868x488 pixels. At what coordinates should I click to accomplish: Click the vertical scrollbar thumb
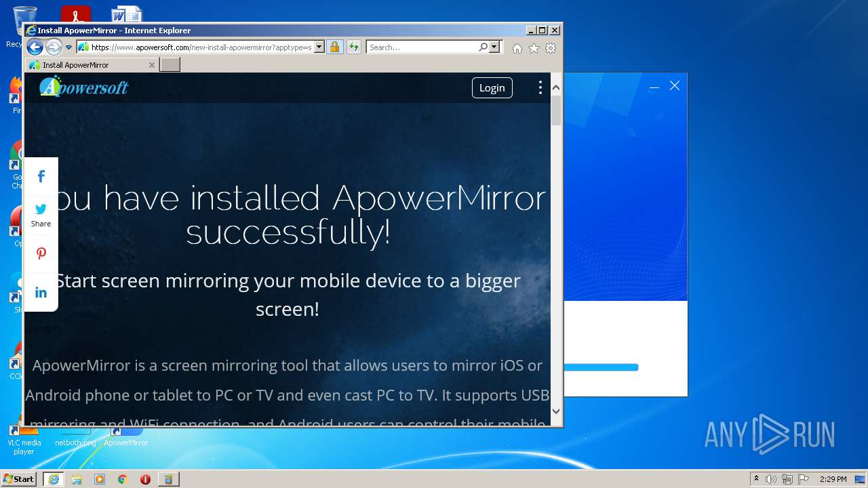click(x=556, y=110)
